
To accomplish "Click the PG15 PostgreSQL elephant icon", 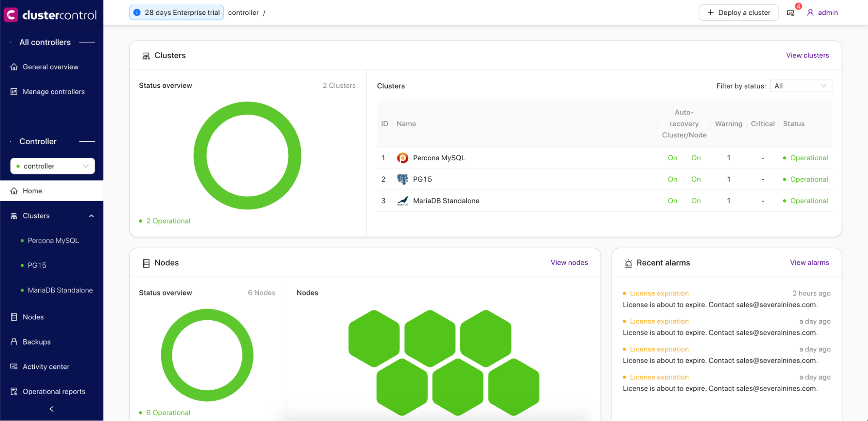I will pyautogui.click(x=403, y=179).
